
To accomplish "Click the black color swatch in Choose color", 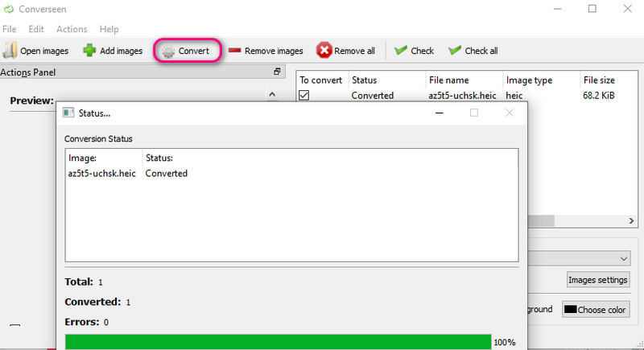I will pos(570,310).
